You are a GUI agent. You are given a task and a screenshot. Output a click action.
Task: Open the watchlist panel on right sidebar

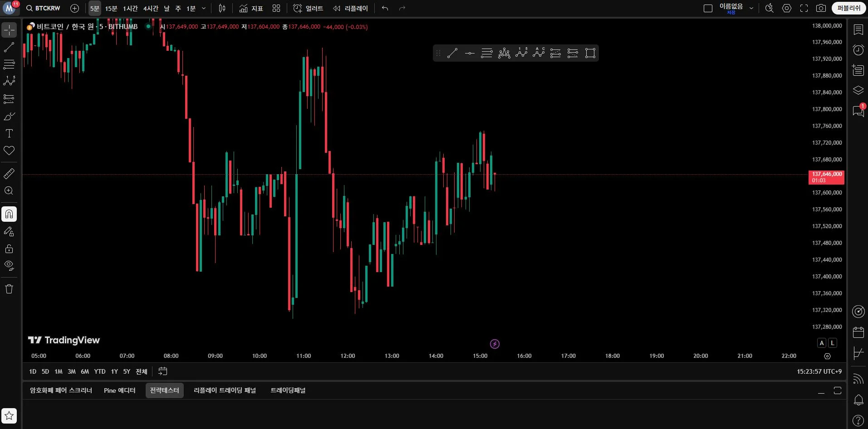click(858, 30)
